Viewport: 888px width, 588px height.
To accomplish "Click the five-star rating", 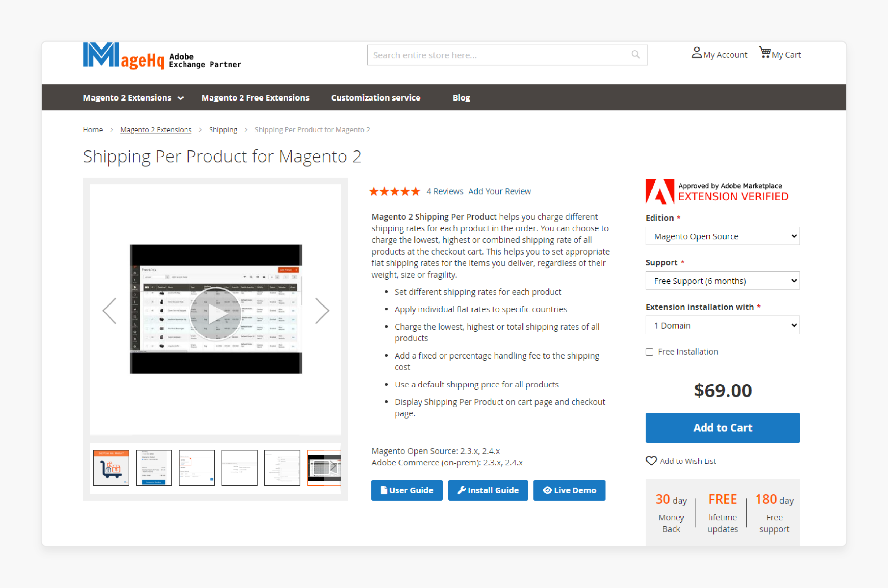I will [x=394, y=192].
